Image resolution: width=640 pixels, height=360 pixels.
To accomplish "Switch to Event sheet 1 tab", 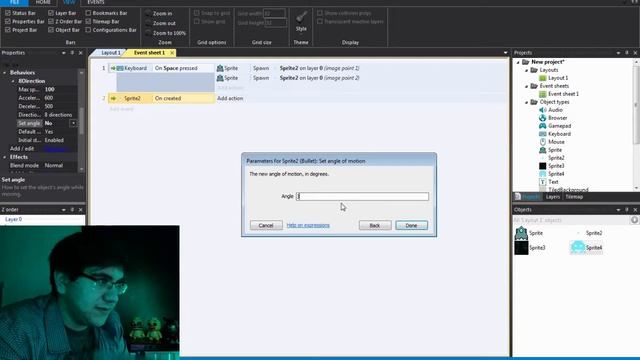I will coord(149,53).
